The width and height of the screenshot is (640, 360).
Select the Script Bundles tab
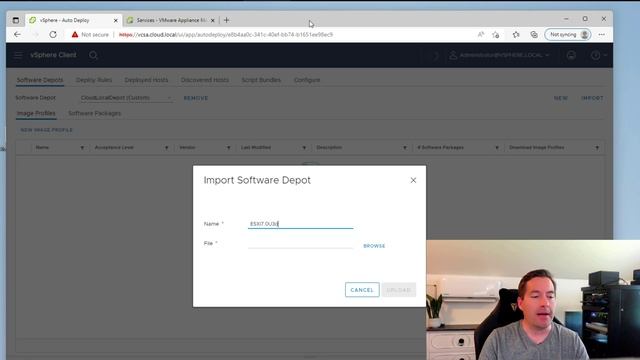click(261, 80)
